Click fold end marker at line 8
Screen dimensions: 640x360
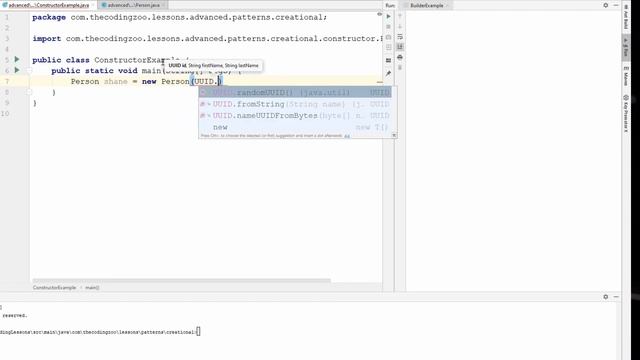coord(29,92)
